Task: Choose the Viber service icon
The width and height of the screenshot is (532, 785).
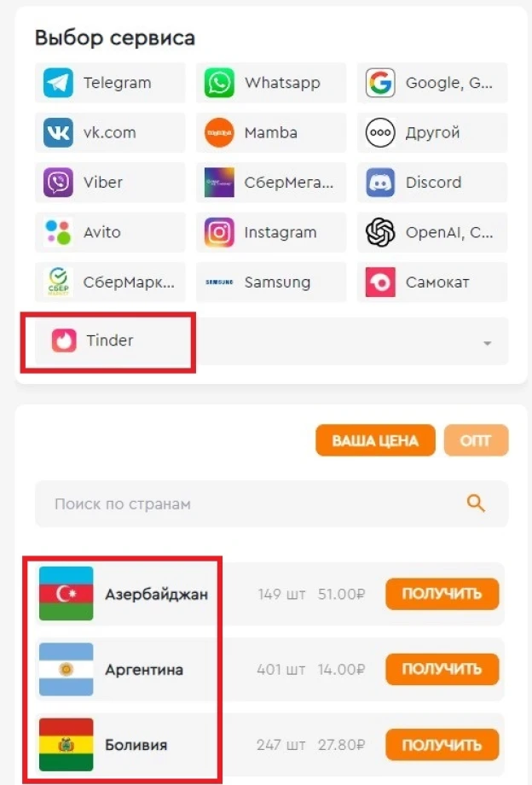Action: pos(58,183)
